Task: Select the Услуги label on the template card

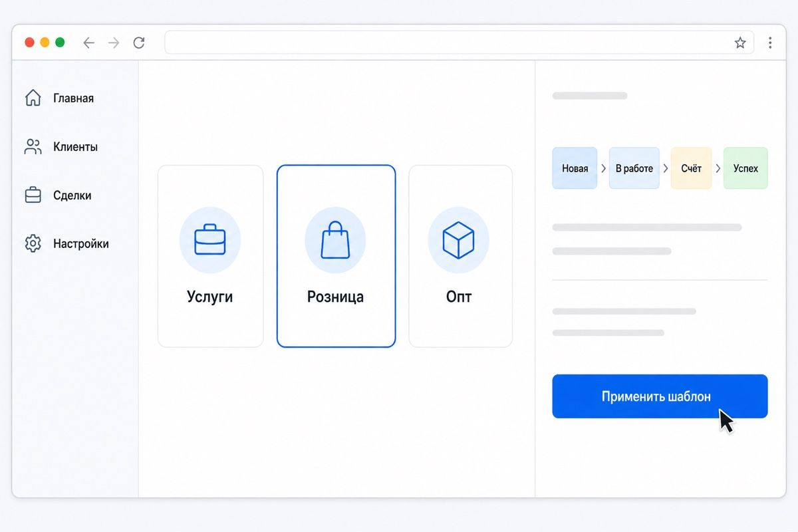Action: point(210,297)
